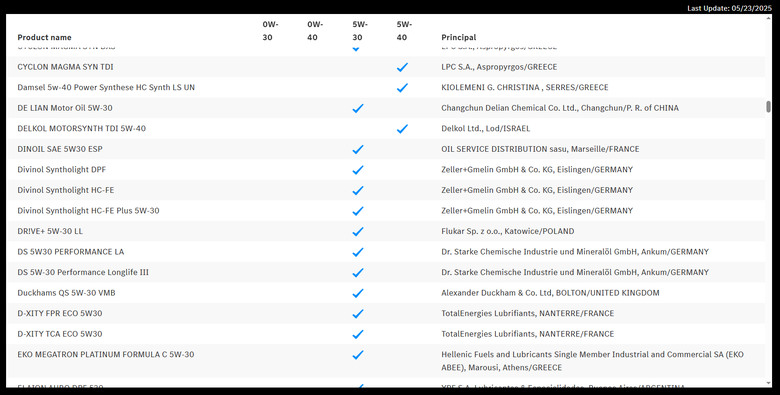Click the 5W-30 column header

(360, 31)
